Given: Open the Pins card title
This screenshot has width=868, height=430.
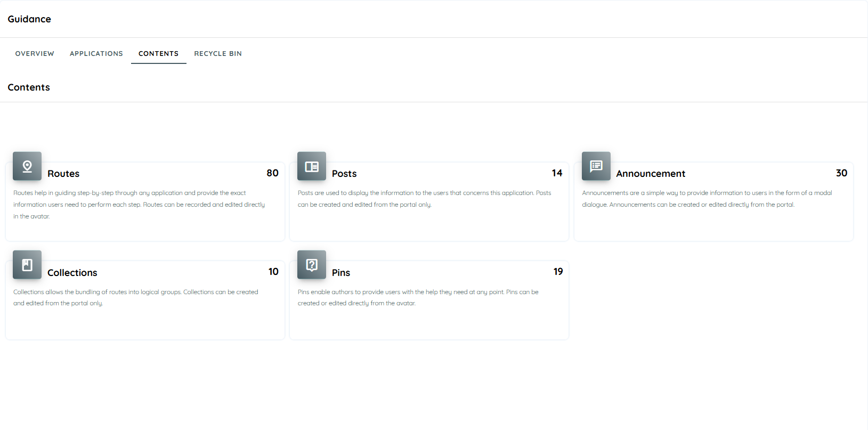Looking at the screenshot, I should tap(341, 273).
